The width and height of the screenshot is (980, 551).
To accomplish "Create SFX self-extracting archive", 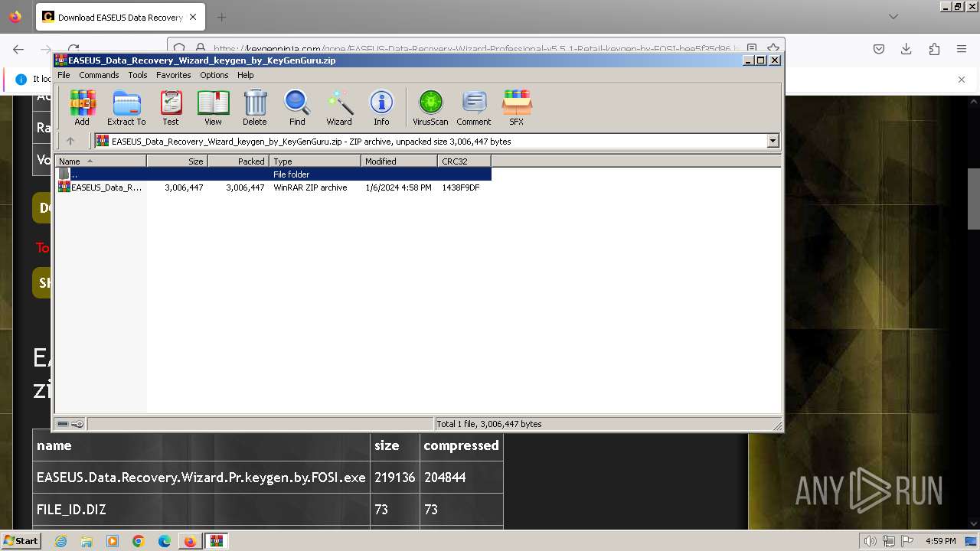I will 517,107.
